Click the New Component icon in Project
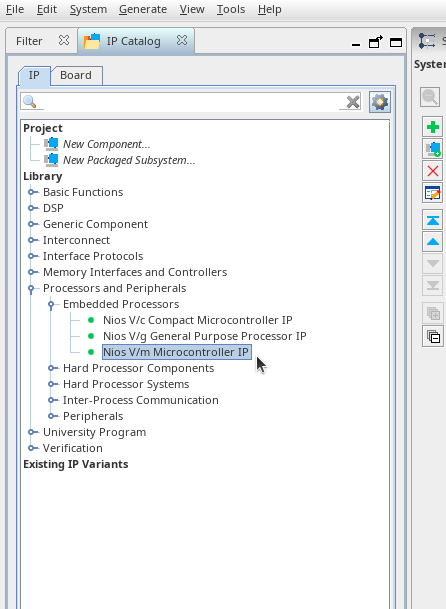Image resolution: width=446 pixels, height=609 pixels. pyautogui.click(x=51, y=144)
